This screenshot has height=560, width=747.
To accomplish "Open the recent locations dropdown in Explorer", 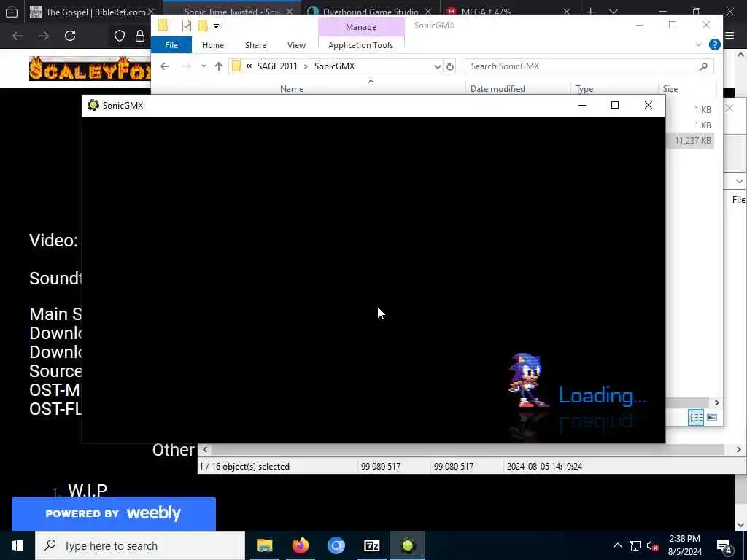I will (x=204, y=66).
